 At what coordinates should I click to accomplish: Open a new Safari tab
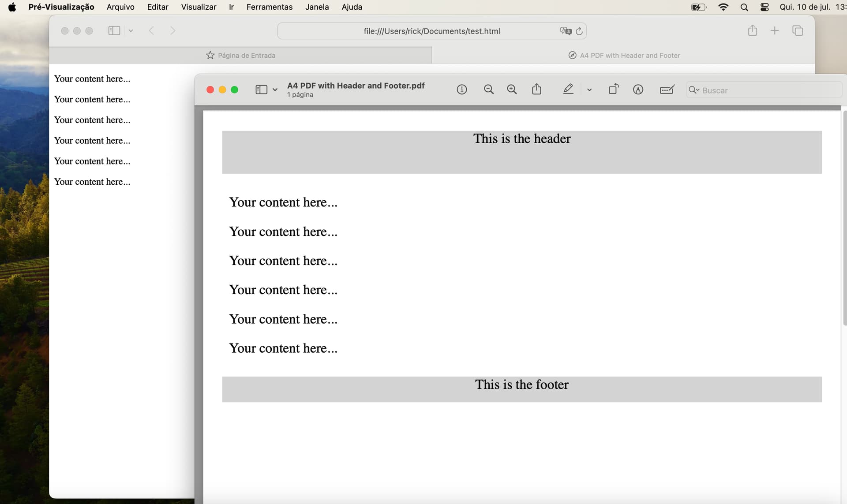tap(775, 30)
